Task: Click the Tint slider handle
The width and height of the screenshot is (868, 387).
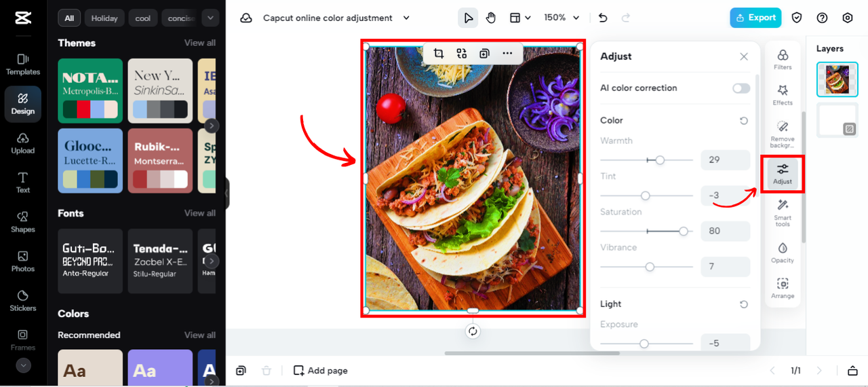Action: 646,196
